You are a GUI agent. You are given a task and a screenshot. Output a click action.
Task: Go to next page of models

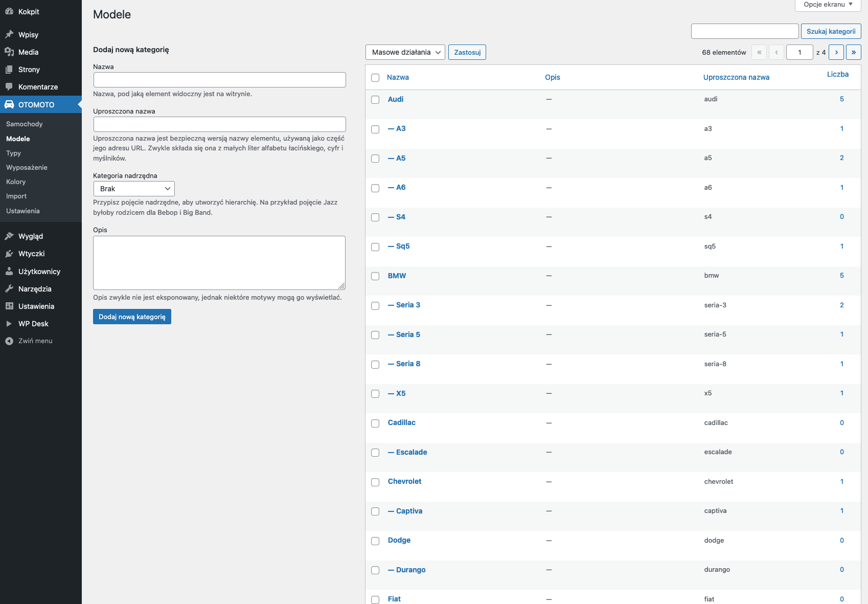point(836,52)
